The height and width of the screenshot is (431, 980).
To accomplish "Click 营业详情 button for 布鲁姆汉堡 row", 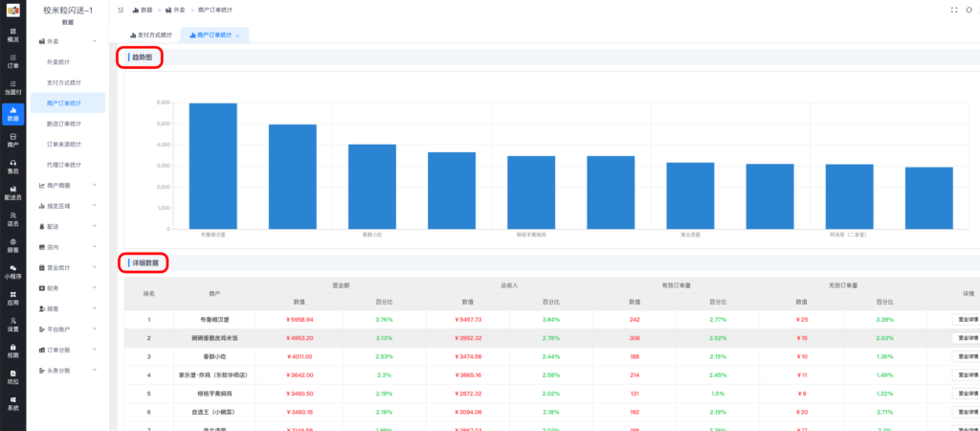I will click(x=965, y=319).
